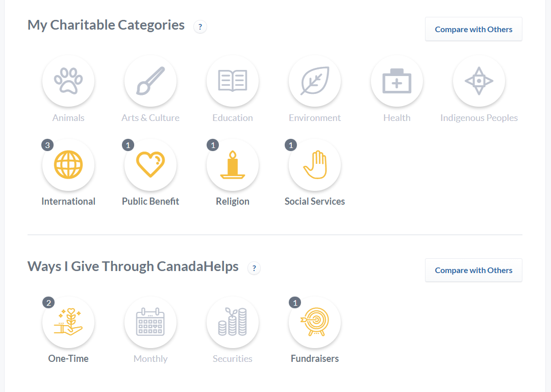Choose the Arts & Culture paintbrush icon
Viewport: 551px width, 392px height.
tap(151, 81)
